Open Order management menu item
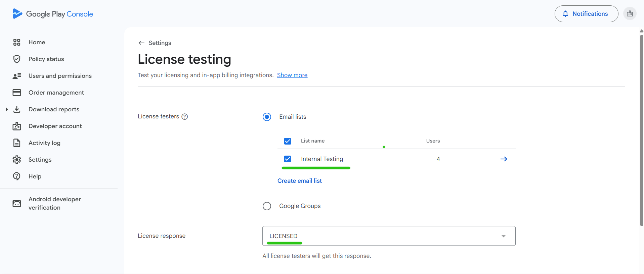The image size is (644, 274). [56, 93]
